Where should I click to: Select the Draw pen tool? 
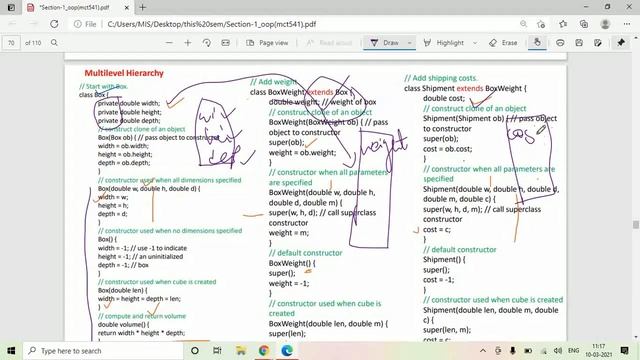coord(384,42)
